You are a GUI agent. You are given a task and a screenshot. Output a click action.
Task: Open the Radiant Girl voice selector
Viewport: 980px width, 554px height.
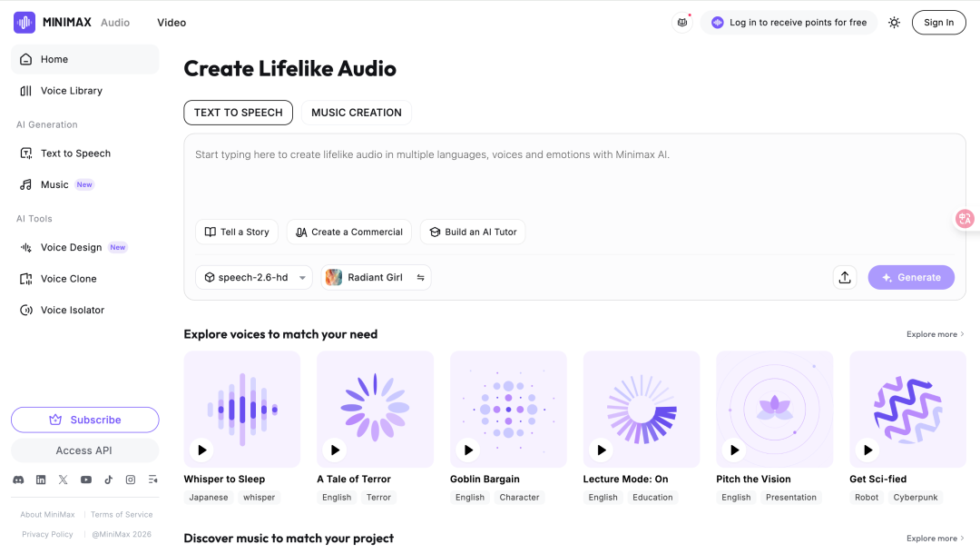376,277
